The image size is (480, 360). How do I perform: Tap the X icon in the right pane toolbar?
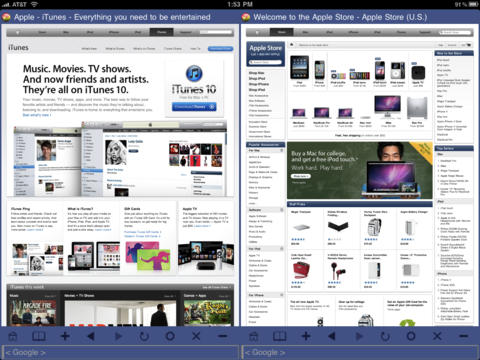pos(437,336)
